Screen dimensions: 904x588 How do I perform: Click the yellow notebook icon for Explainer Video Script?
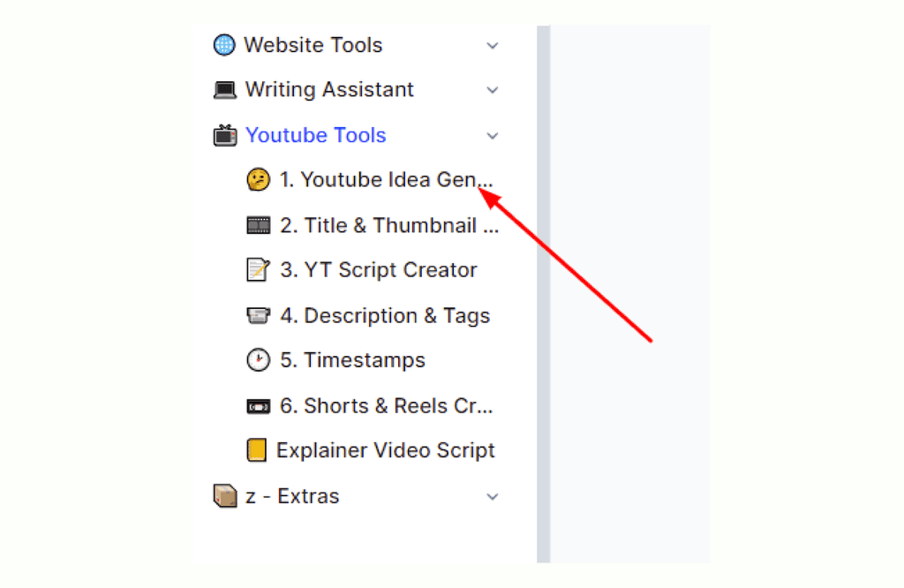tap(257, 450)
